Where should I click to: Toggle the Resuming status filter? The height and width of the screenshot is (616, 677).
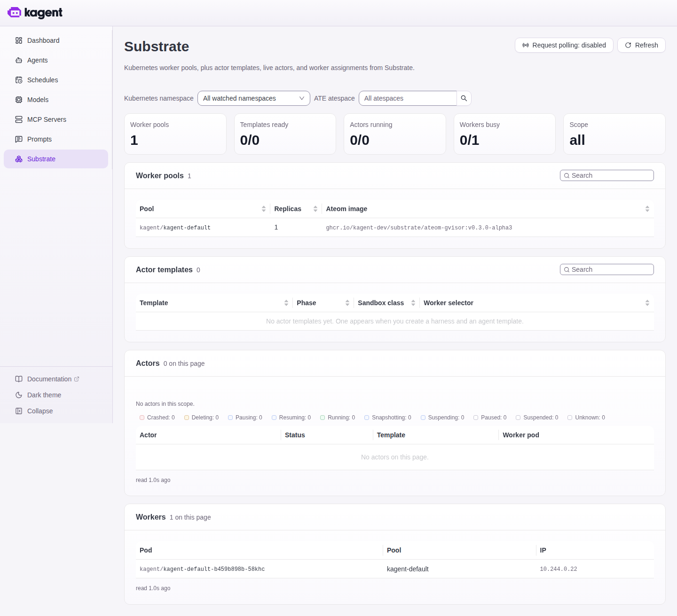pos(291,418)
